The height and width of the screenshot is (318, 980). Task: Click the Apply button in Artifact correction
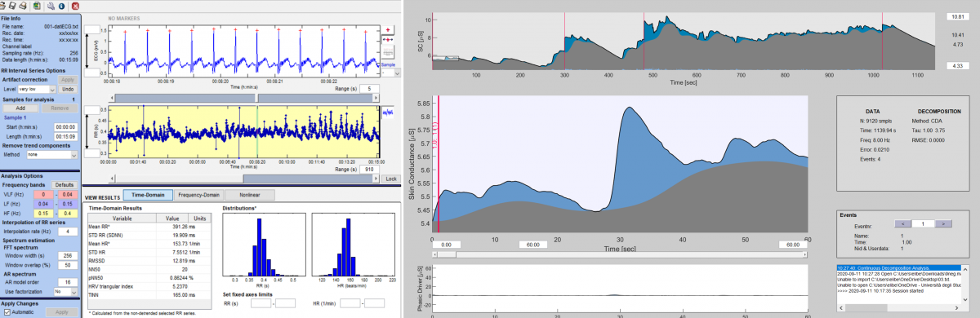68,80
